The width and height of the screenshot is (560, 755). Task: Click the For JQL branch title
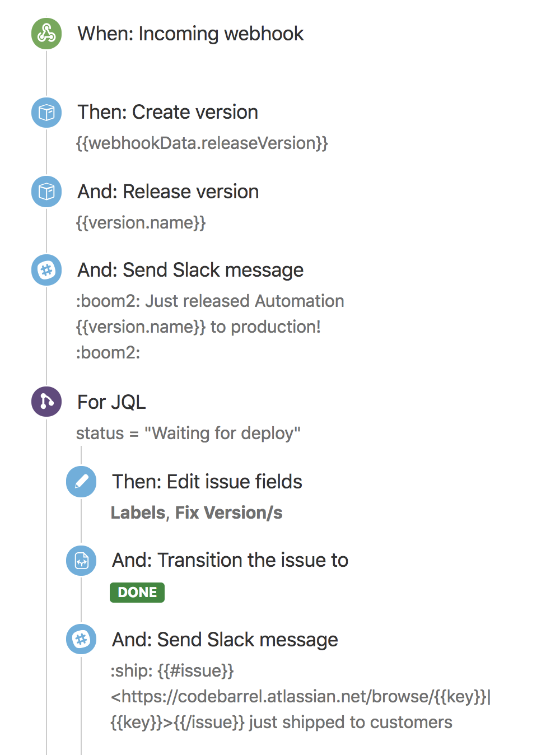click(111, 402)
